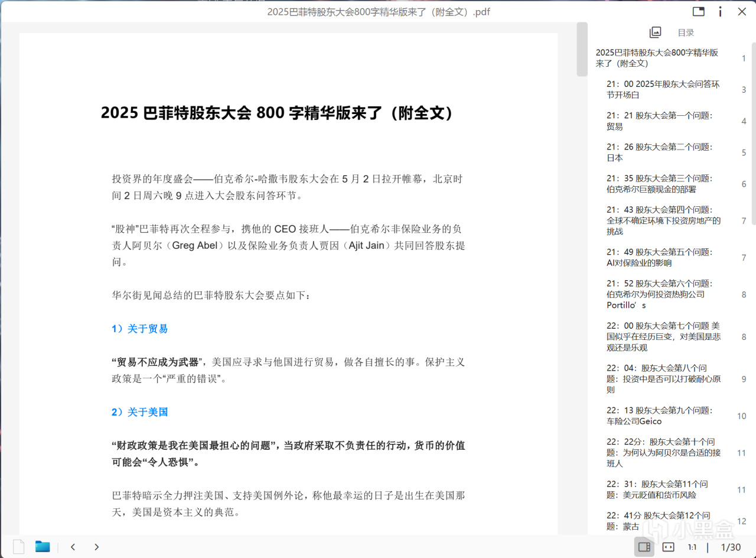
Task: Jump to 第一个问题：贸易 outline entry
Action: pos(660,121)
